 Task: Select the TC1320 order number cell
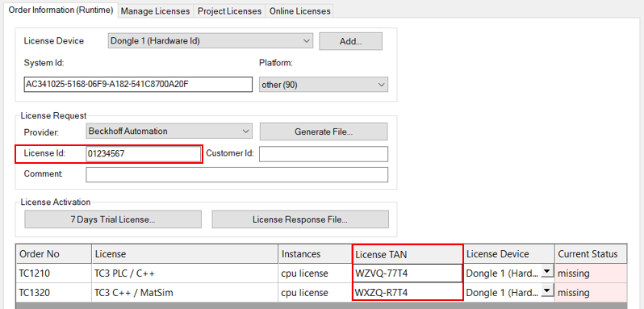coord(54,292)
